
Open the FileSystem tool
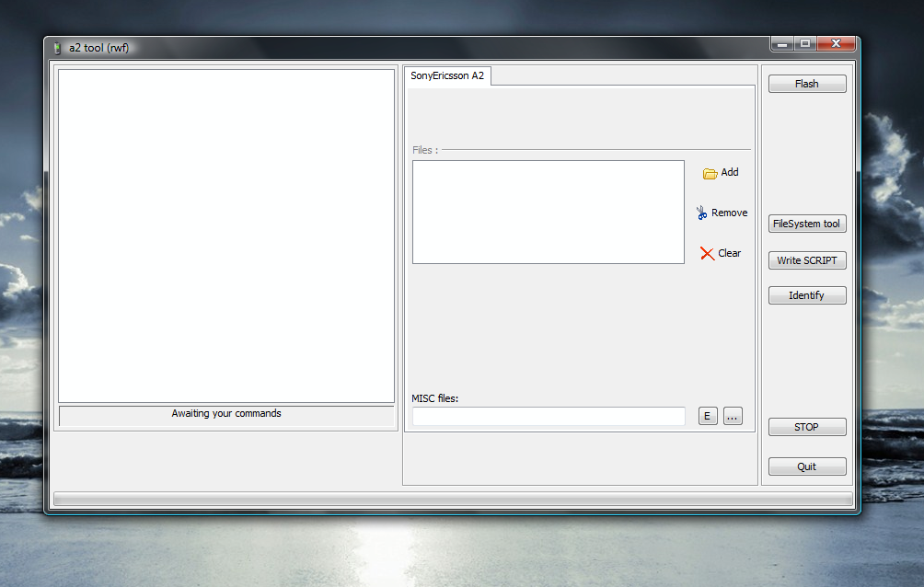[x=807, y=224]
